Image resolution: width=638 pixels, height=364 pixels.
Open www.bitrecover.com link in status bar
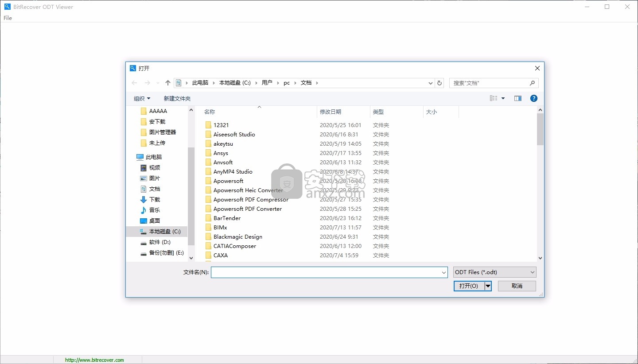pos(94,360)
